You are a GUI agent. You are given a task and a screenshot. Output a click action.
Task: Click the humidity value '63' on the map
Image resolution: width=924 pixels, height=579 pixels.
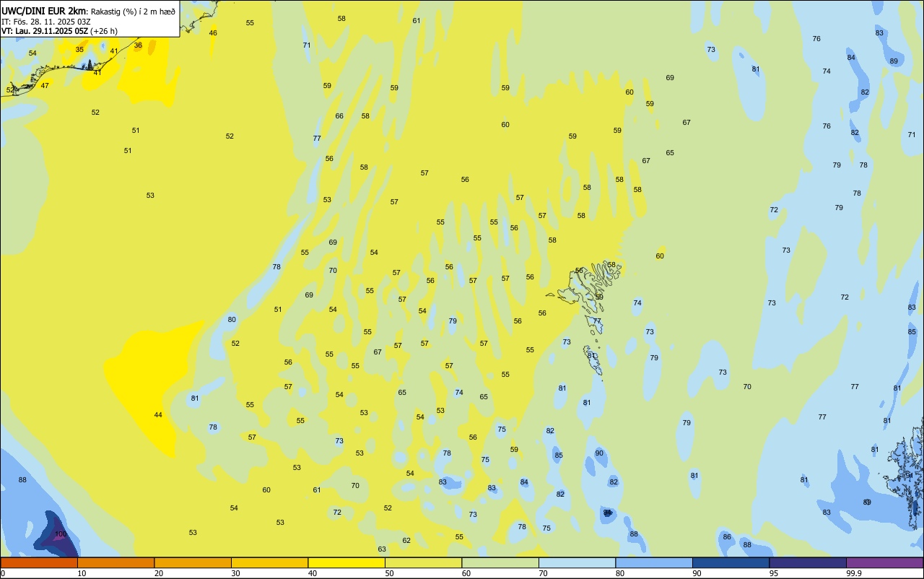point(382,549)
